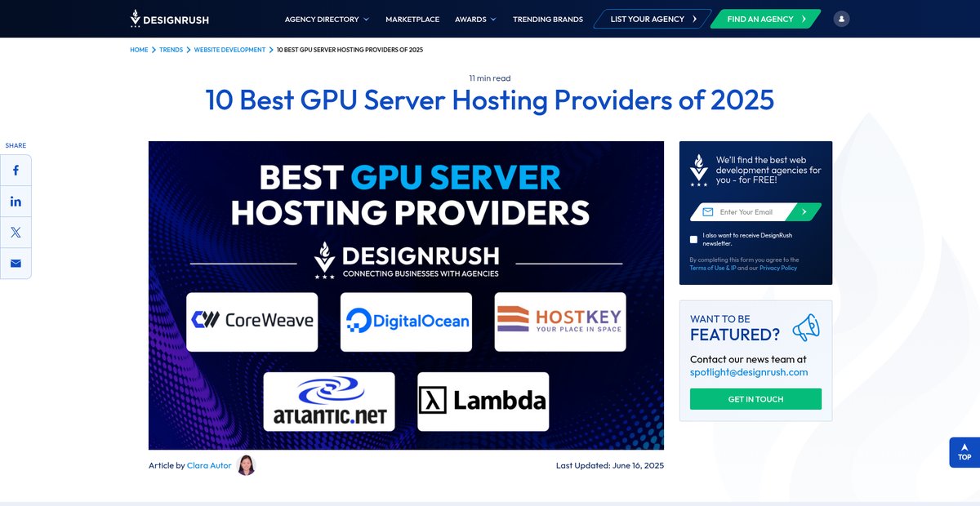Click the "WANT TO BE FEATURED?" heading

(735, 327)
